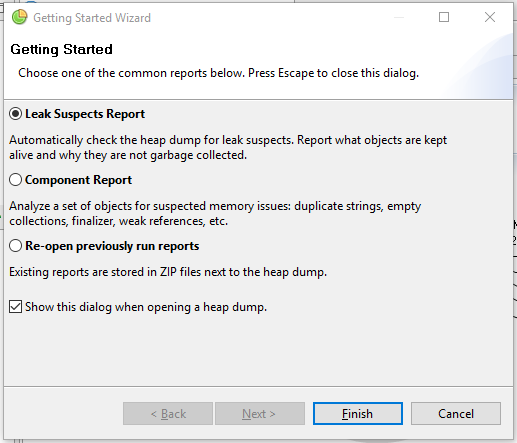Click the Memory Analyzer icon in title bar
The height and width of the screenshot is (443, 517).
(x=19, y=17)
